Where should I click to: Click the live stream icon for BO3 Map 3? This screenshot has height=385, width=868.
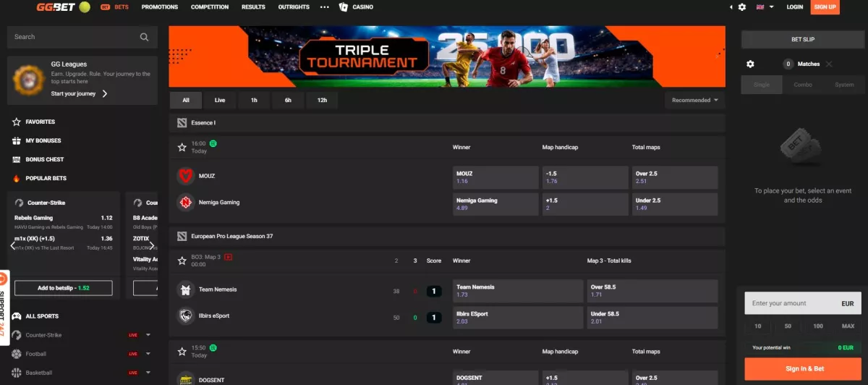click(229, 257)
